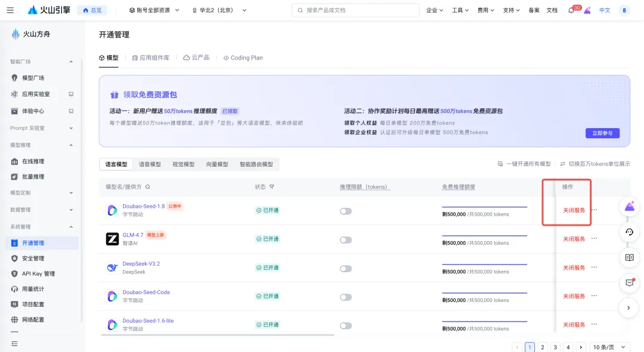Select 开通管理 in sidebar

[42, 243]
